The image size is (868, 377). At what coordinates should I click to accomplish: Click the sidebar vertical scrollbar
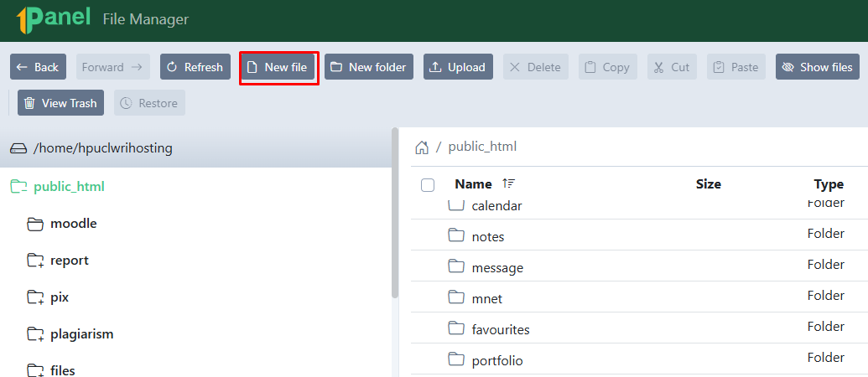[395, 214]
